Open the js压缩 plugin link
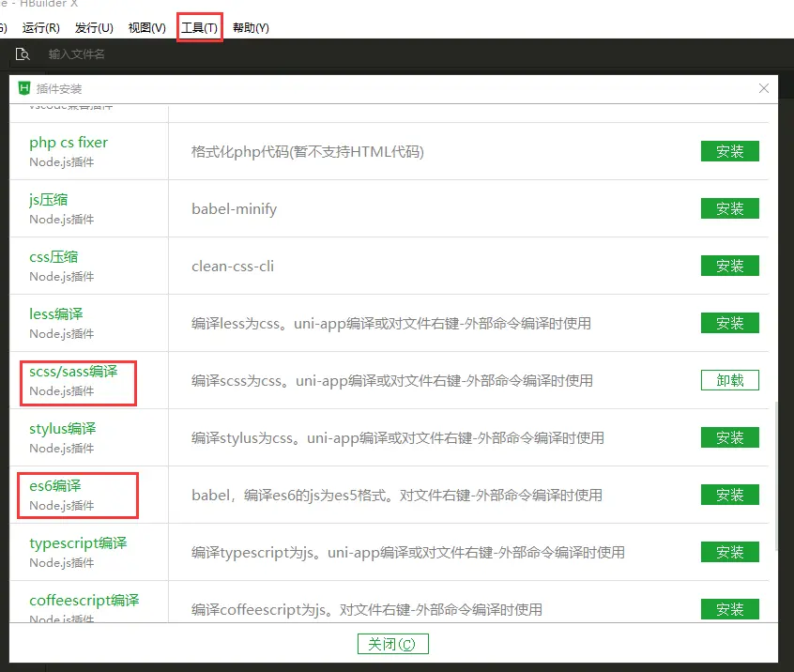This screenshot has width=794, height=672. click(x=48, y=200)
